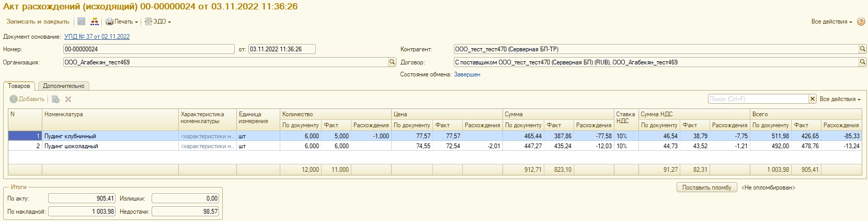Open the УПД № 37 от 02.11.2022 link
This screenshot has height=221, width=868.
pyautogui.click(x=97, y=37)
